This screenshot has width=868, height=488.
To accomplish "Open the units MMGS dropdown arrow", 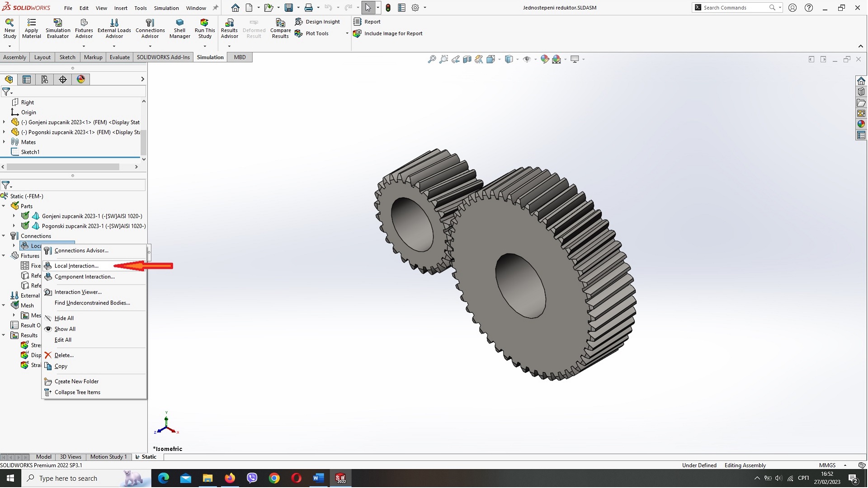I will tap(845, 465).
